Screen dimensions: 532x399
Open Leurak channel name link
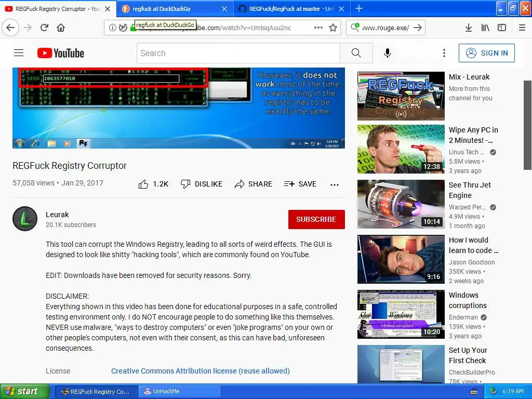pyautogui.click(x=57, y=215)
